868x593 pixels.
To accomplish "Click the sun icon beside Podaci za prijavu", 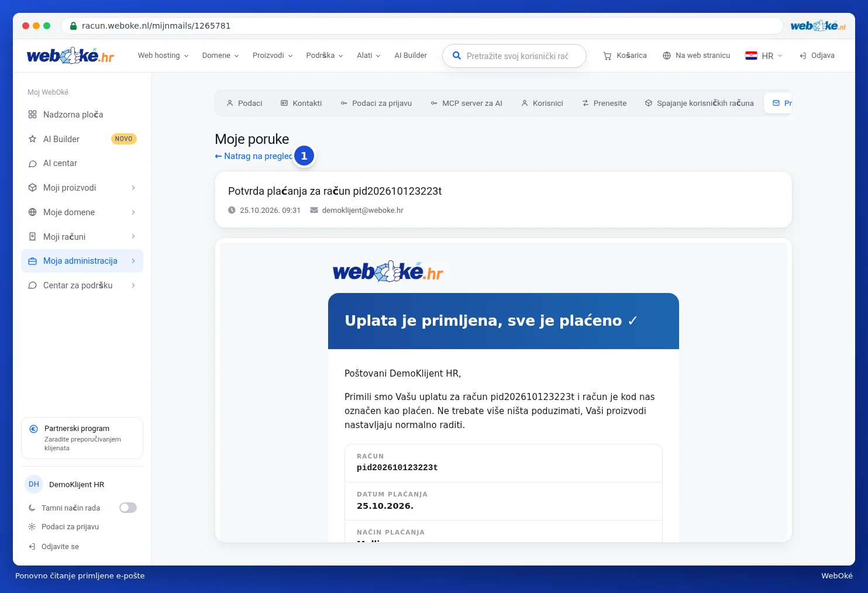I will click(x=32, y=527).
